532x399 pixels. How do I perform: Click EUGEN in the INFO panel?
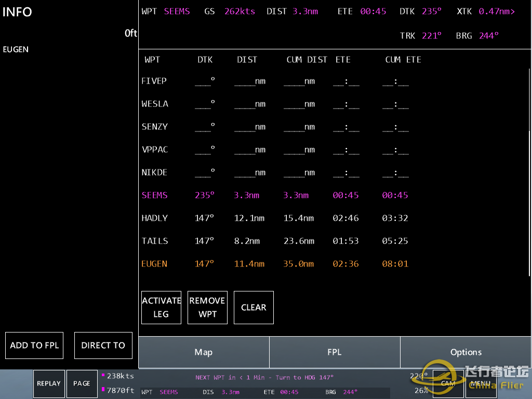point(16,49)
